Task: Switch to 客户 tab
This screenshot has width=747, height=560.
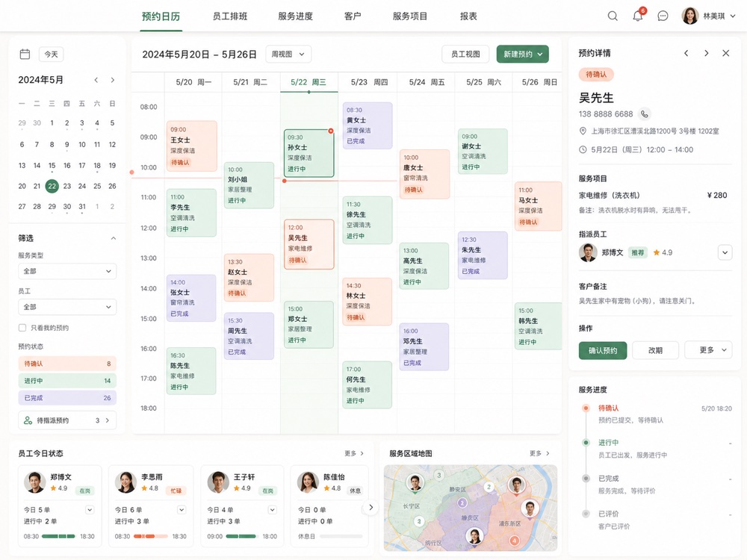Action: tap(353, 16)
